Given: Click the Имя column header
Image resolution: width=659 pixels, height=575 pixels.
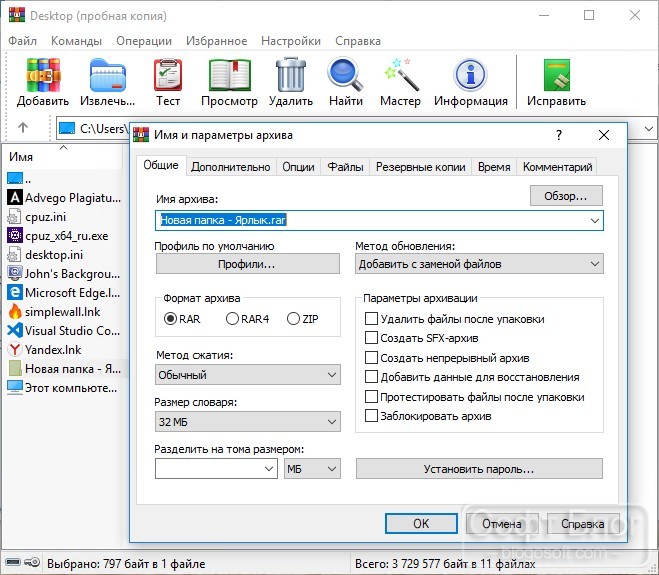Looking at the screenshot, I should 63,156.
